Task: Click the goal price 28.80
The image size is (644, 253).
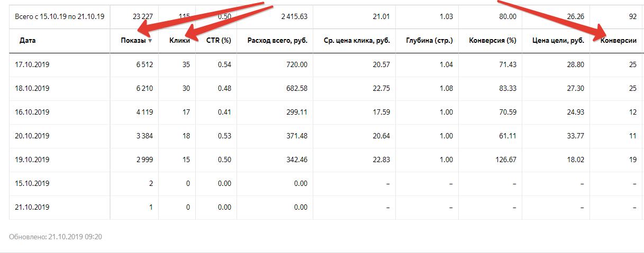Action: (x=576, y=64)
